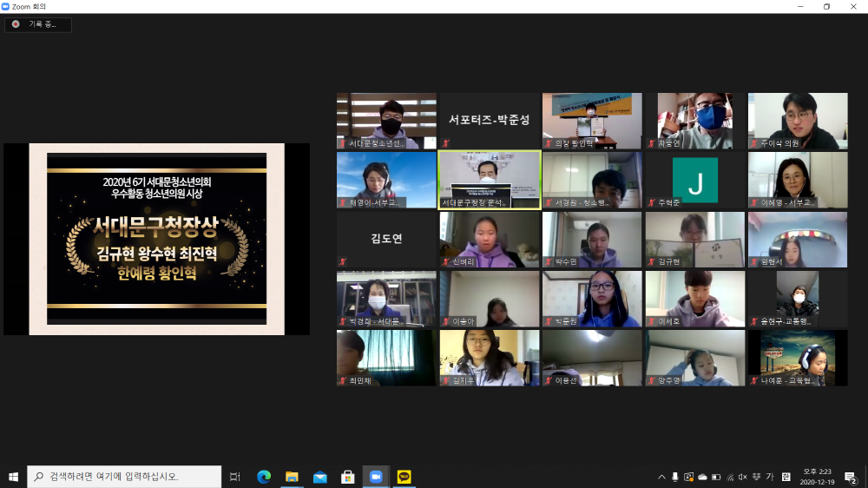This screenshot has width=868, height=488.
Task: Expand the hidden system tray icons
Action: (x=661, y=477)
